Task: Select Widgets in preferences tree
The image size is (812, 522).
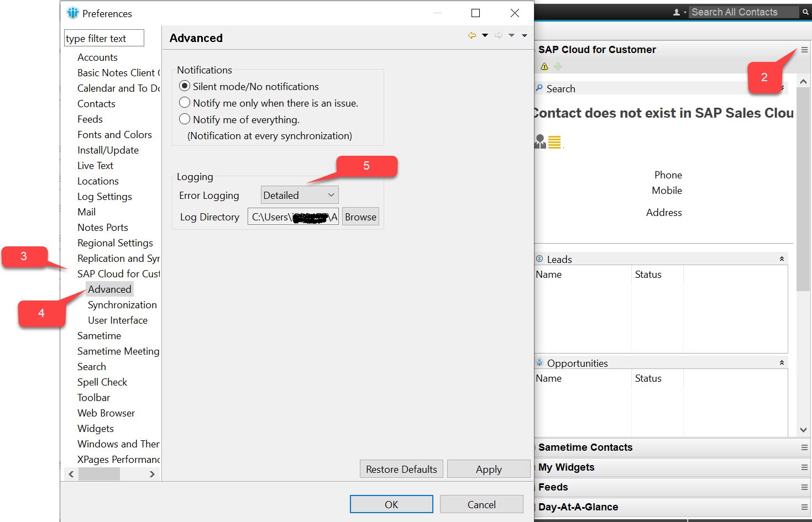Action: point(96,429)
